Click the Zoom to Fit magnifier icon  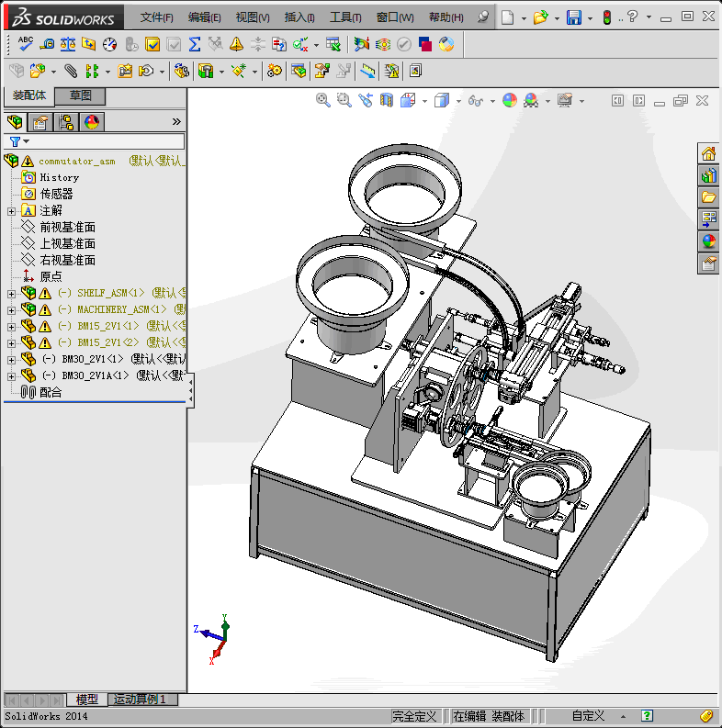click(323, 100)
